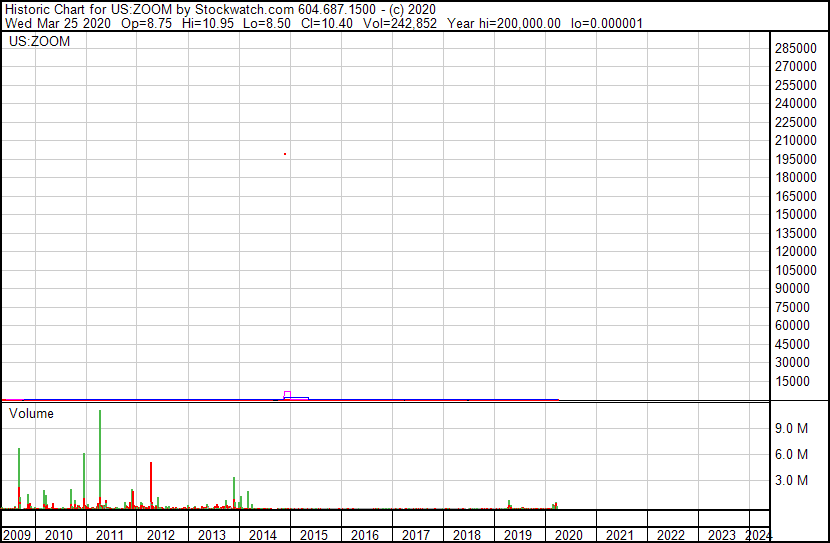Select the 2010 year label
This screenshot has width=830, height=543.
(58, 535)
